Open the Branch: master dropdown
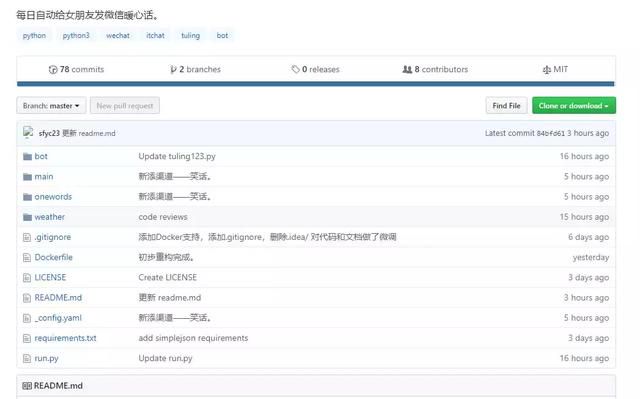The image size is (640, 399). click(51, 106)
